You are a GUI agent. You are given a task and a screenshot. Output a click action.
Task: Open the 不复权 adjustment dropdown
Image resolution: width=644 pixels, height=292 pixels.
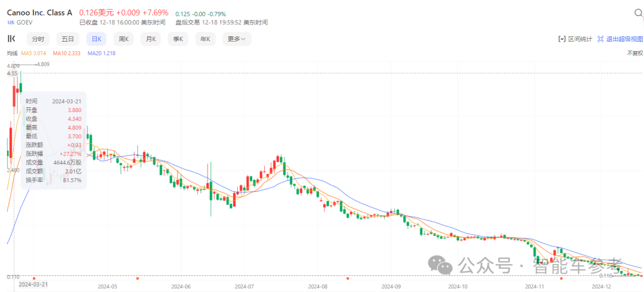click(635, 53)
